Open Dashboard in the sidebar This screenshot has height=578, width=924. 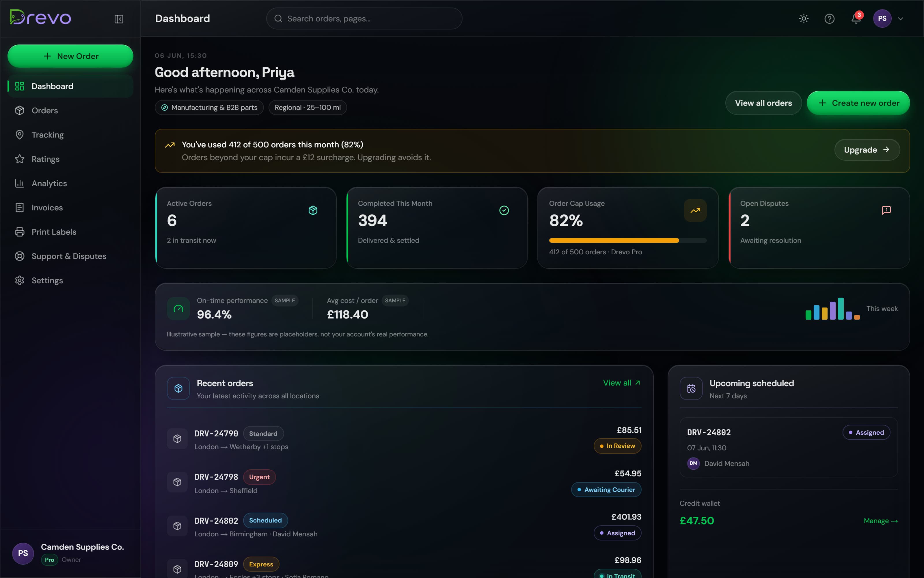click(x=70, y=86)
